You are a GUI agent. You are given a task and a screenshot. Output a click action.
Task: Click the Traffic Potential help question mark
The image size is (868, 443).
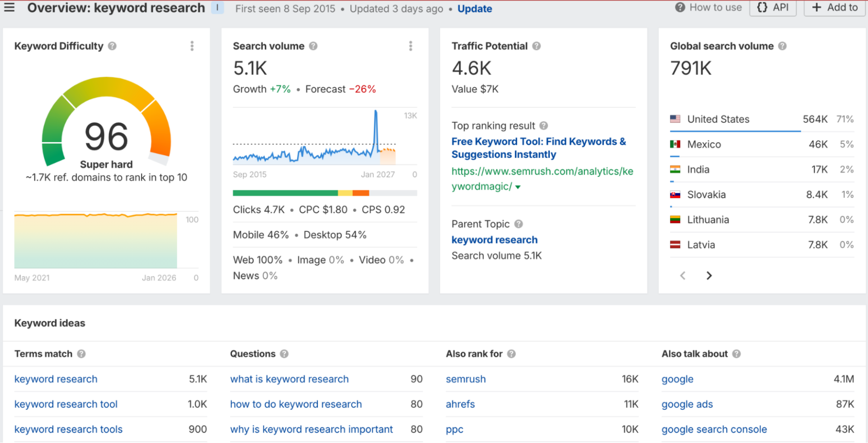tap(537, 46)
